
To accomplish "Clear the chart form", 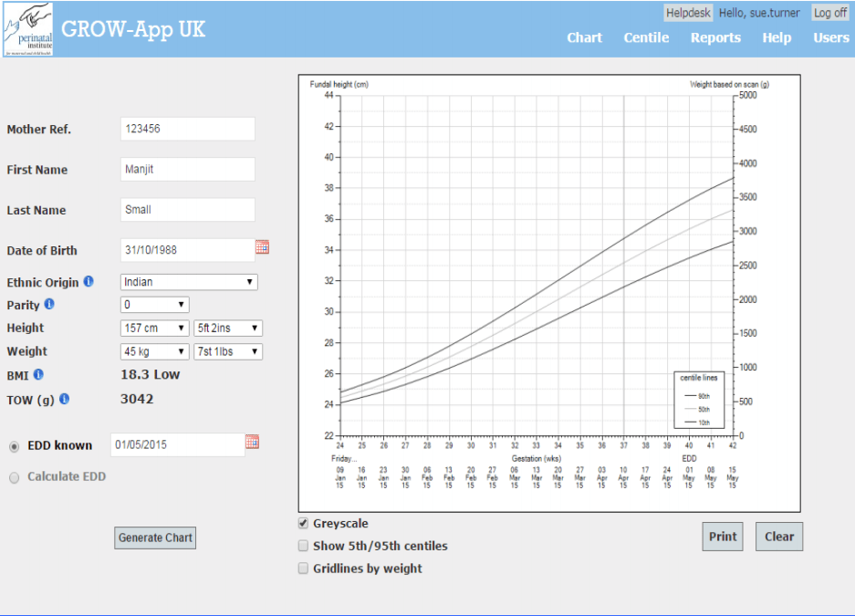I will 779,537.
